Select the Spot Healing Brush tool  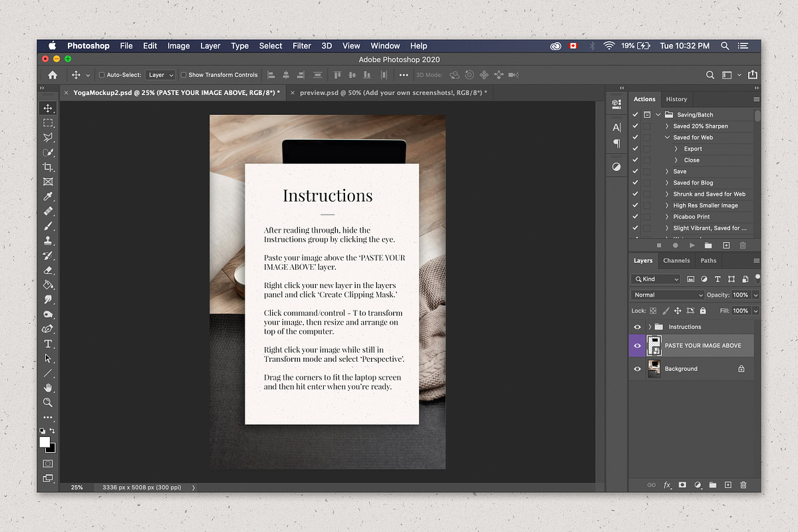(48, 211)
